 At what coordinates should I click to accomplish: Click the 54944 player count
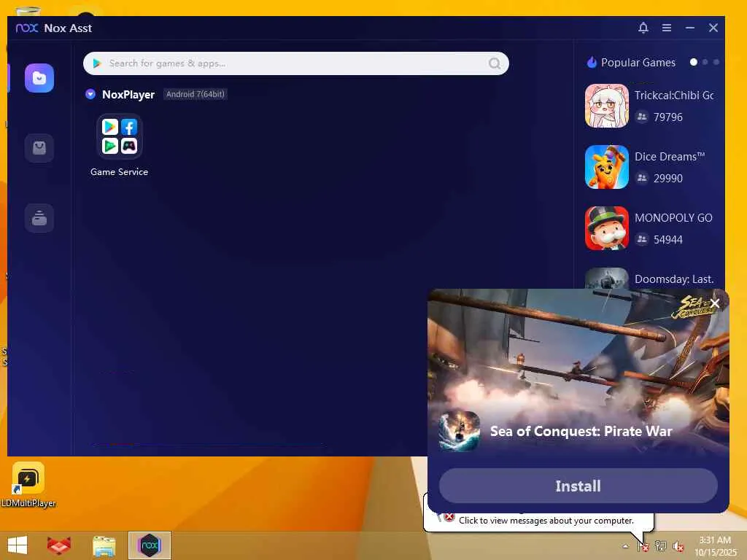coord(668,239)
